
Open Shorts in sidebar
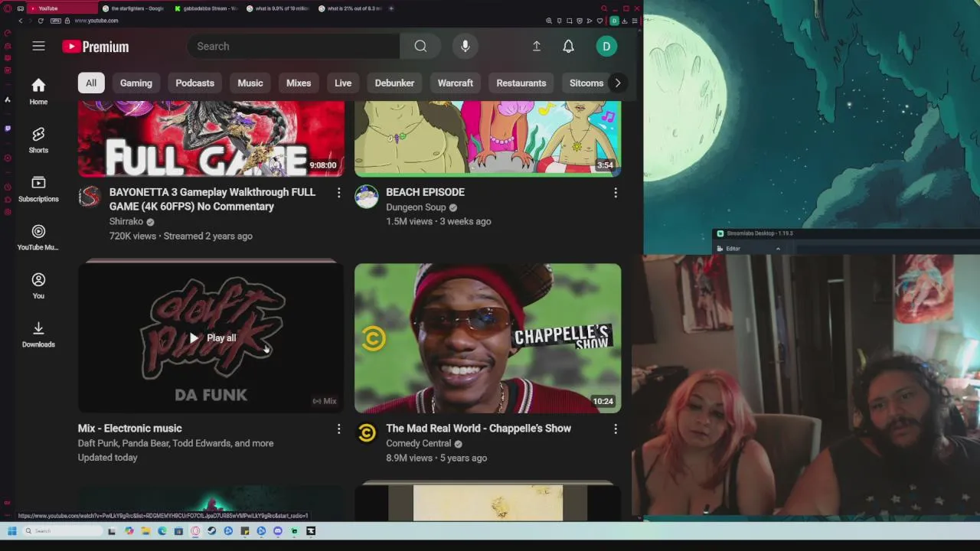[x=38, y=139]
